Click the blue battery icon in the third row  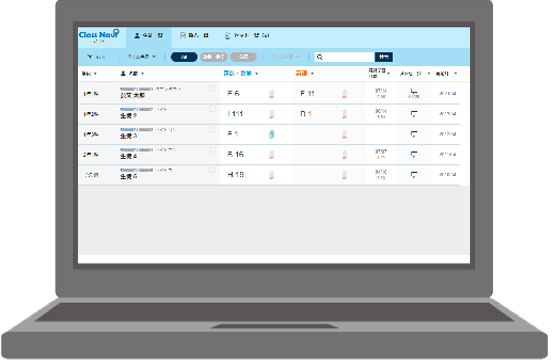[x=271, y=134]
